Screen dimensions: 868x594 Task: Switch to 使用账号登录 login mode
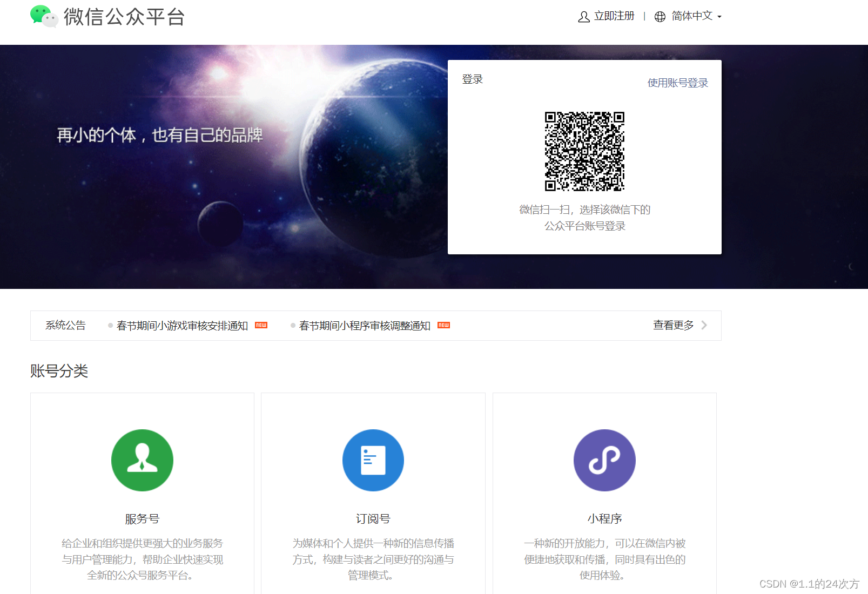coord(678,83)
